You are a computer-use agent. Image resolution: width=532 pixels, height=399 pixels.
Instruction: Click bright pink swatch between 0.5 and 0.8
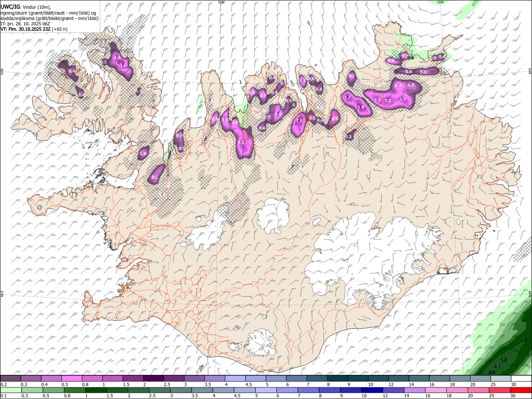(71, 379)
